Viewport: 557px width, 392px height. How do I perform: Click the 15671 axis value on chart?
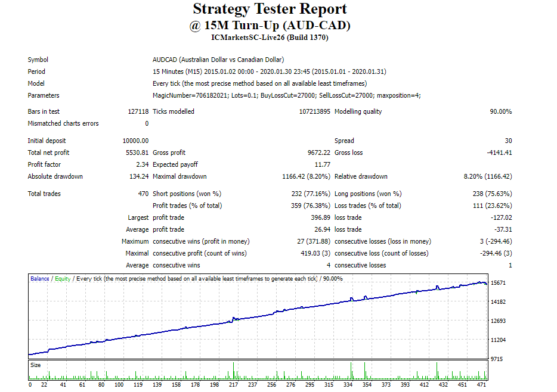498,283
